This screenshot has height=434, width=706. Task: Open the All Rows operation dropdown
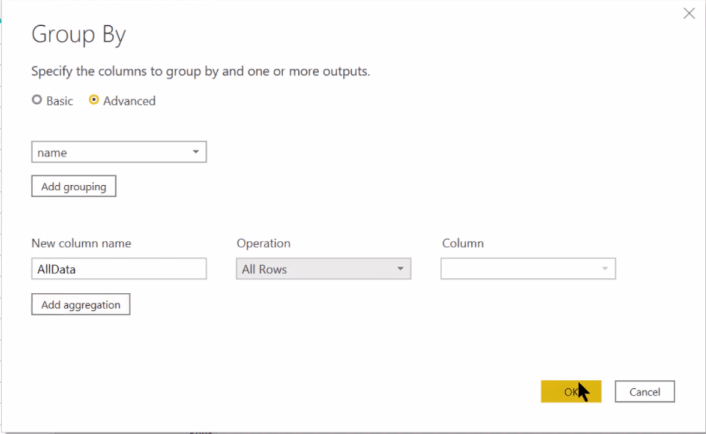coord(324,269)
